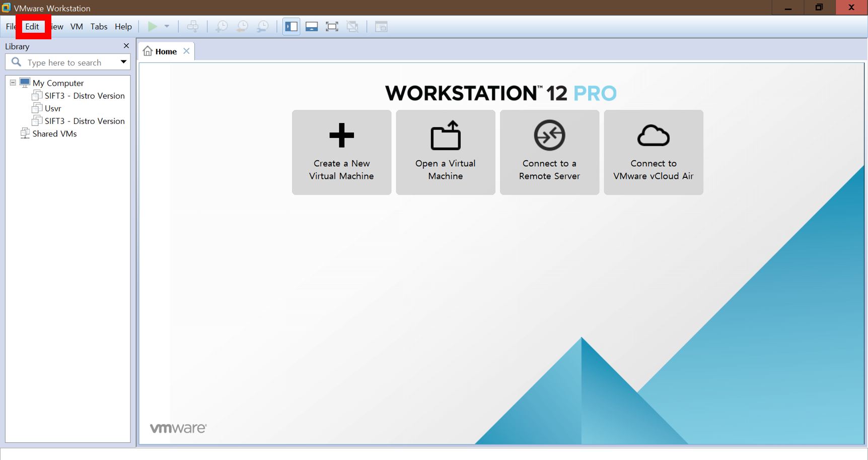This screenshot has height=460, width=868.
Task: Click the Unity mode toolbar icon
Action: [352, 27]
